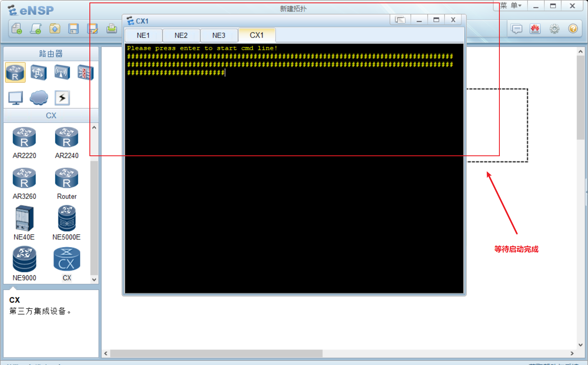Pick the NE5000E device

[x=67, y=223]
